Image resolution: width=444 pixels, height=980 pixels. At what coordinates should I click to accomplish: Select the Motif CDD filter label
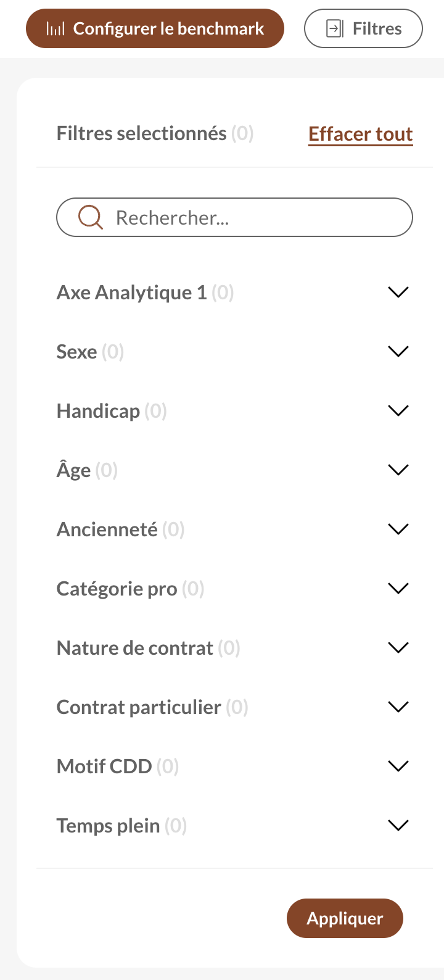tap(104, 766)
